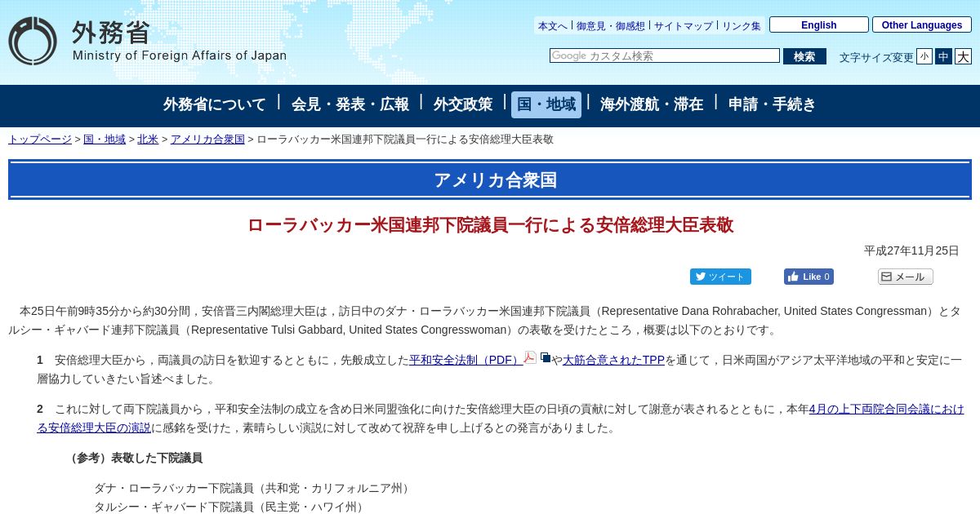The width and height of the screenshot is (980, 514).
Task: Jump to 本文へ skip link
Action: [552, 26]
